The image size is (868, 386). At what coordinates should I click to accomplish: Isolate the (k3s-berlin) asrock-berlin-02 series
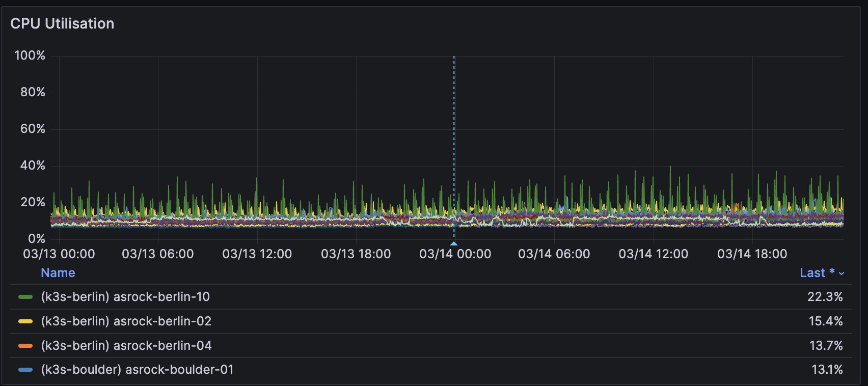click(x=126, y=321)
